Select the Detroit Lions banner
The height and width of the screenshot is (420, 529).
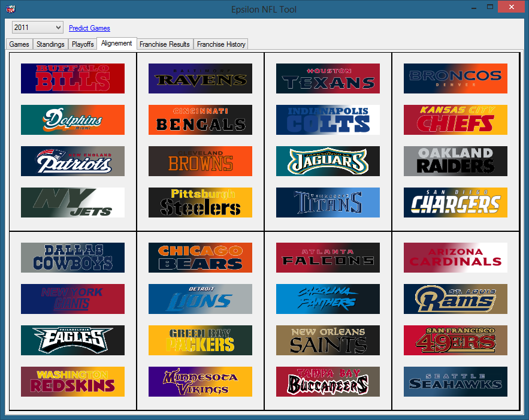[x=200, y=299]
